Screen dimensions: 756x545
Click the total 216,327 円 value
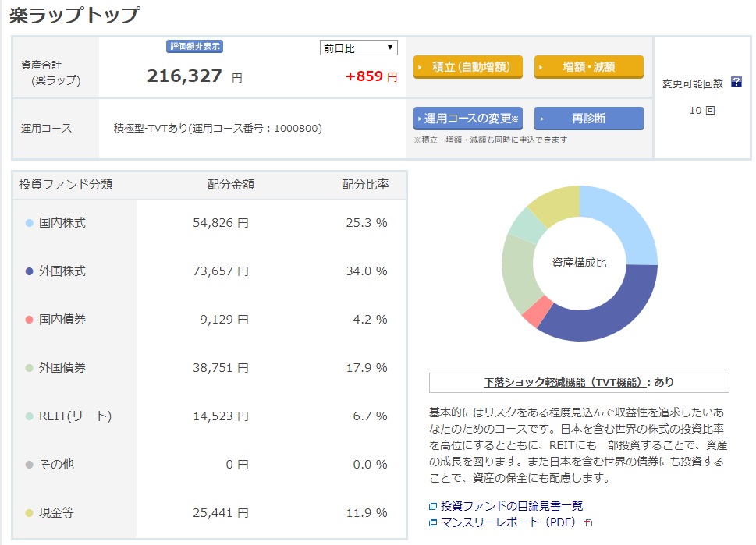point(195,76)
